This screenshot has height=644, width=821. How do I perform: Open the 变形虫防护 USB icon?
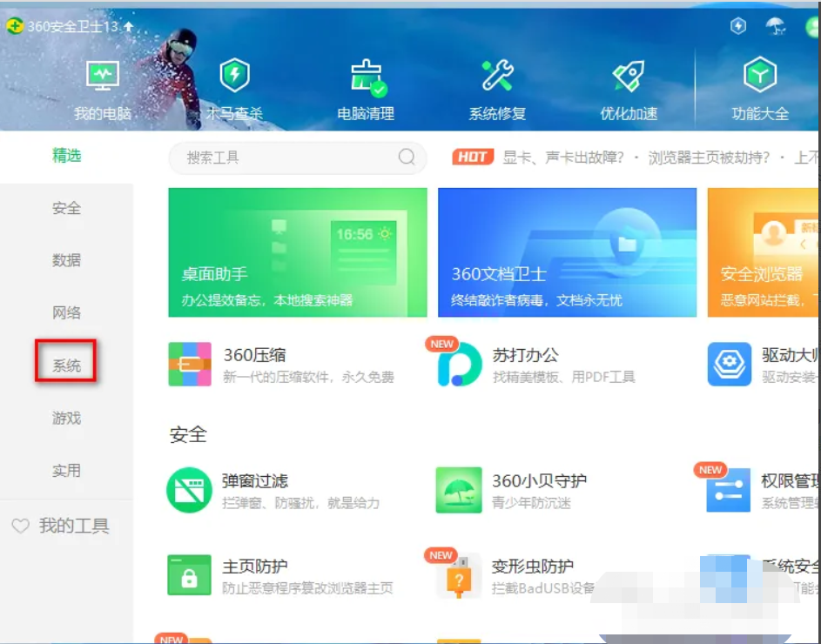(459, 577)
